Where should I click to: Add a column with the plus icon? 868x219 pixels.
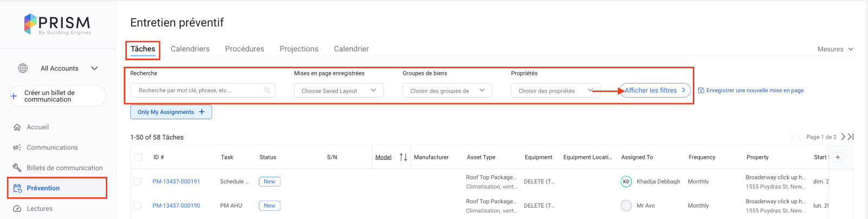pyautogui.click(x=838, y=157)
